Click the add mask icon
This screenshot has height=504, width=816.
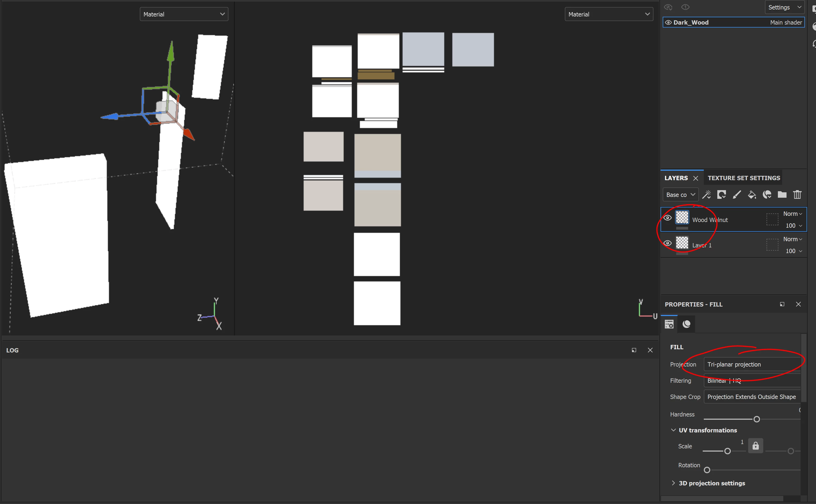[721, 195]
